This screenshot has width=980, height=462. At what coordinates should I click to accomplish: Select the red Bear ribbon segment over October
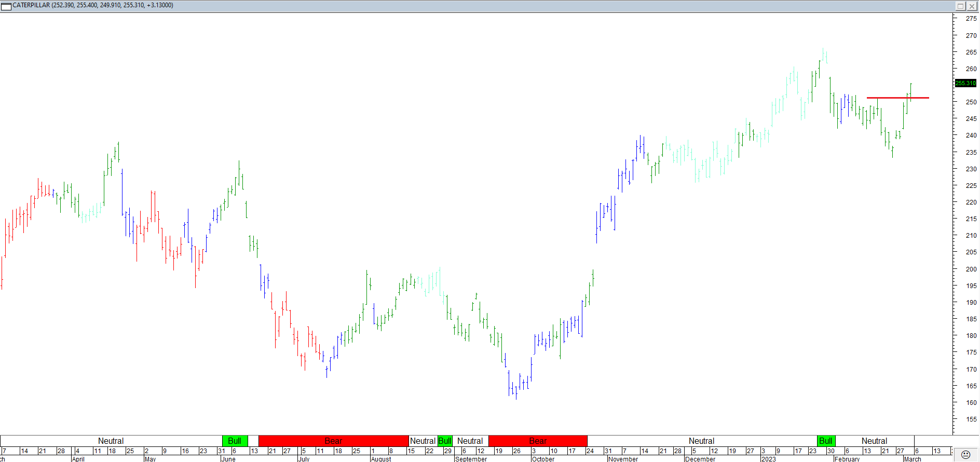pyautogui.click(x=538, y=441)
